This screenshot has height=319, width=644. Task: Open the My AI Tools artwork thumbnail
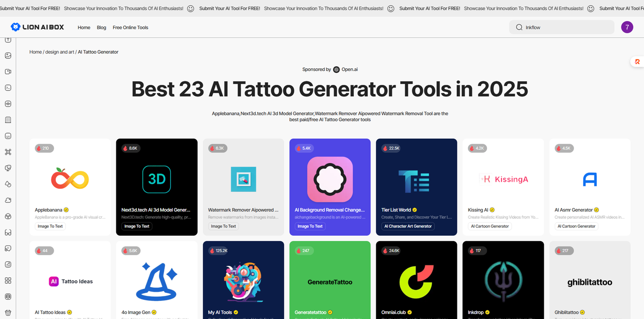244,281
